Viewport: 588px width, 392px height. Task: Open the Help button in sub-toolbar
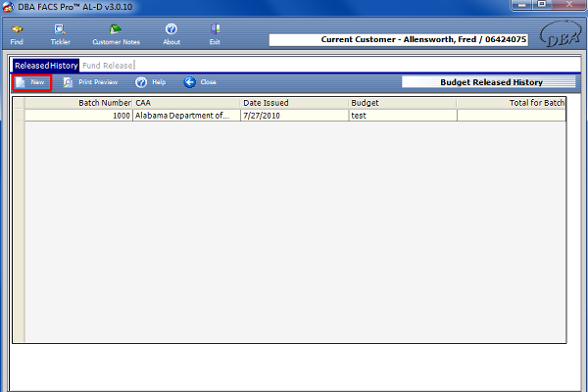coord(150,82)
